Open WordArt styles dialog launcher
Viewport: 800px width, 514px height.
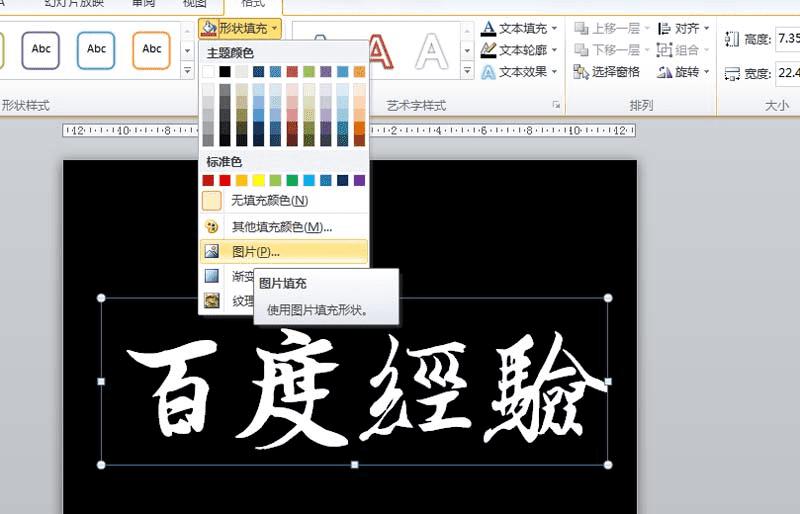pos(556,105)
